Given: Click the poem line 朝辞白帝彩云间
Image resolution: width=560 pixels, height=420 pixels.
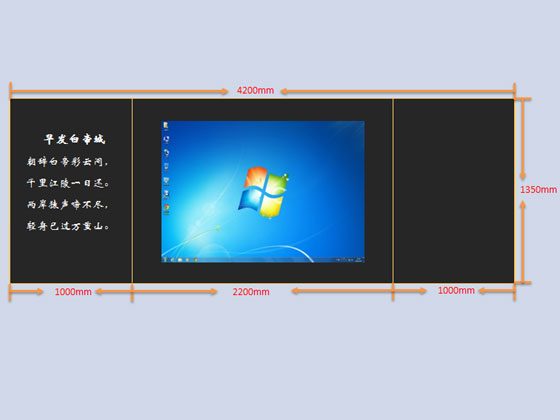Looking at the screenshot, I should pos(67,162).
